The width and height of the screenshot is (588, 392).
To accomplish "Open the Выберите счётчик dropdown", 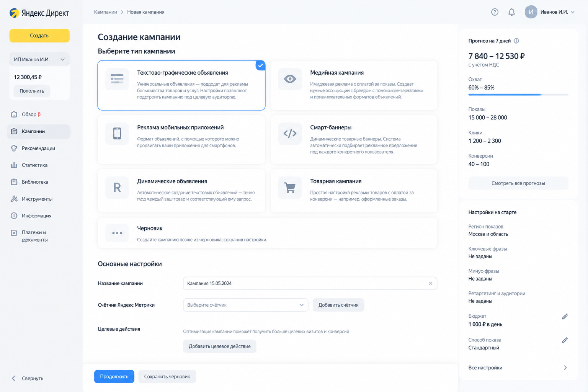I will point(245,305).
